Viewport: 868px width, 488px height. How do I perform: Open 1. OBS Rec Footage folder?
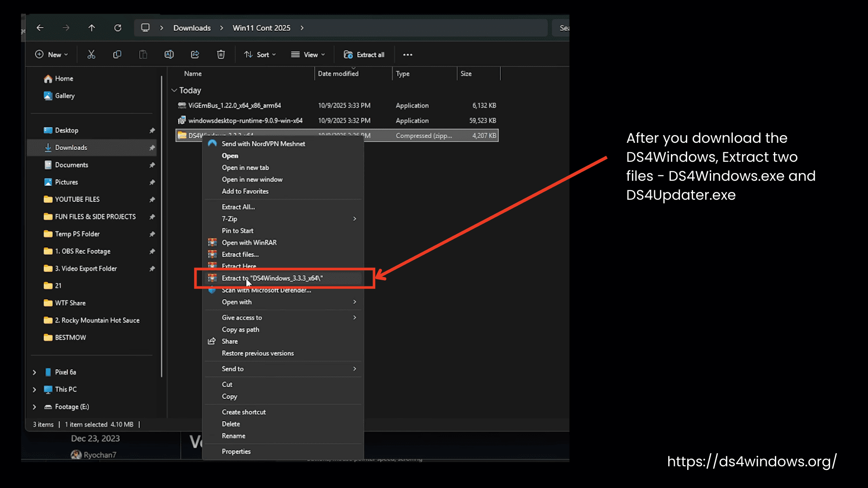(77, 251)
